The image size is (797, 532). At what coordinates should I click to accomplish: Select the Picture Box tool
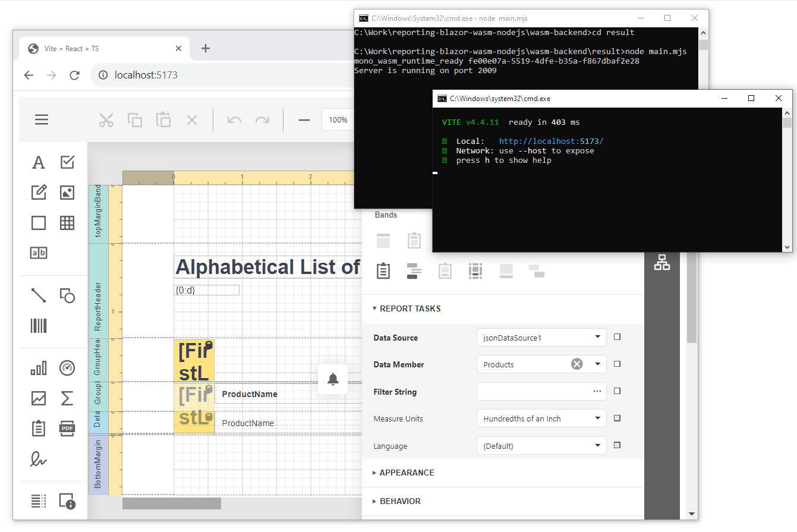[67, 193]
